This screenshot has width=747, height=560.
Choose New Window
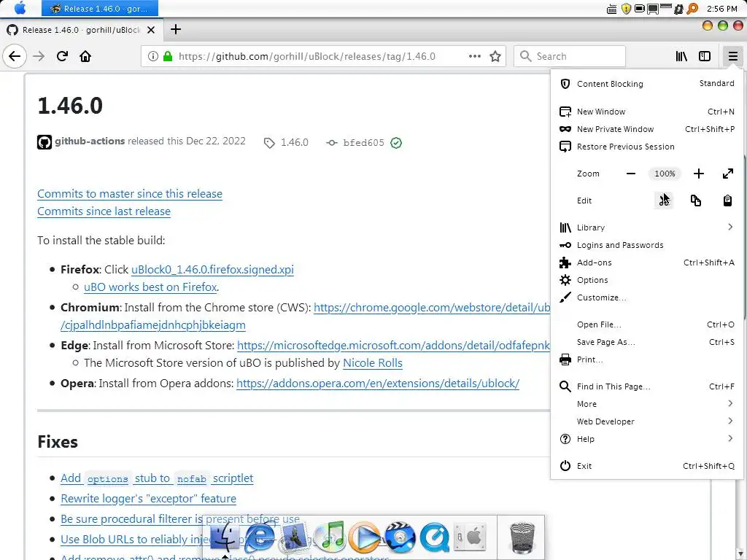[x=646, y=112]
